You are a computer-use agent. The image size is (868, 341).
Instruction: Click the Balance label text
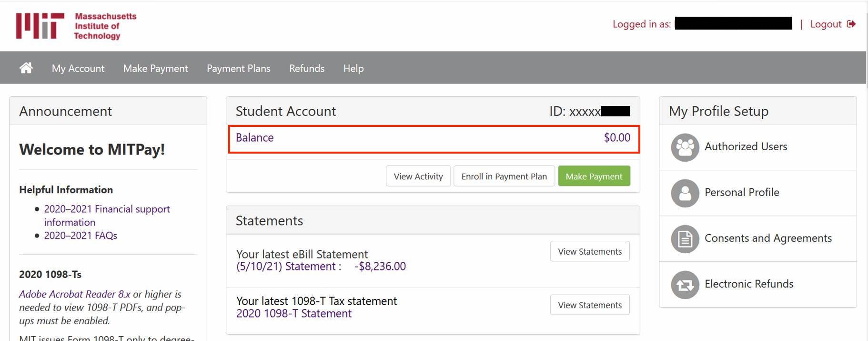(254, 137)
